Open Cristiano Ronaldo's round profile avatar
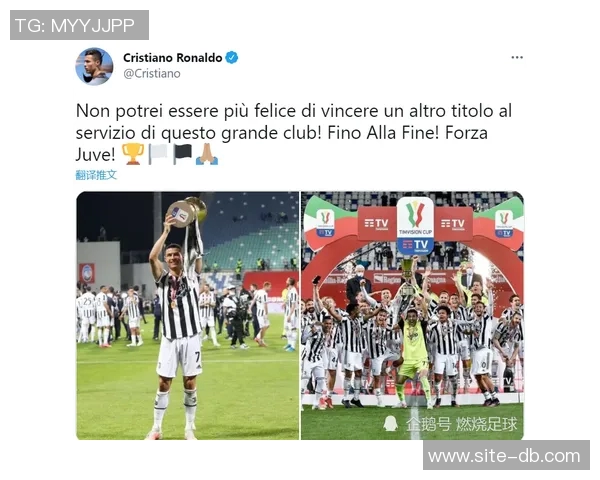Viewport: 600px width, 480px height. 94,66
